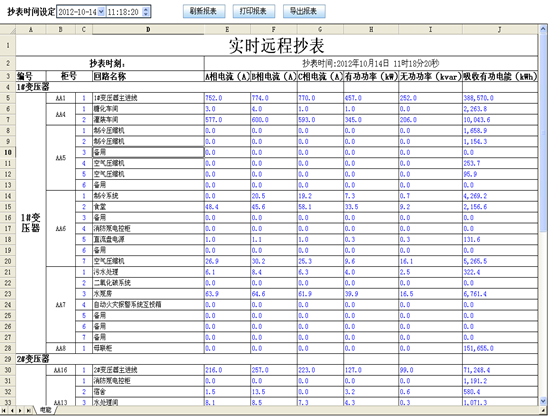Viewport: 554px width, 420px height.
Task: Go to first sheet tab arrow
Action: [4, 410]
